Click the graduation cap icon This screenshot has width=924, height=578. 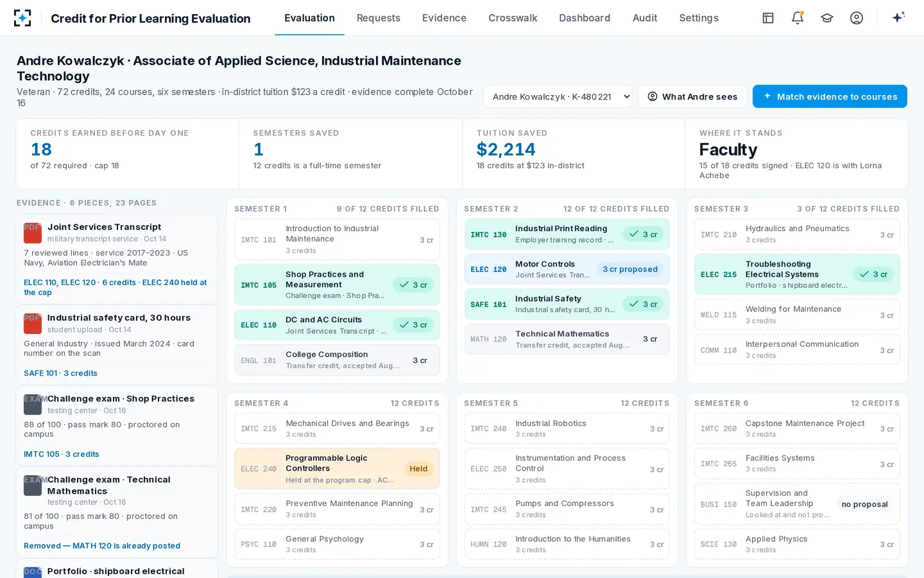click(x=827, y=18)
